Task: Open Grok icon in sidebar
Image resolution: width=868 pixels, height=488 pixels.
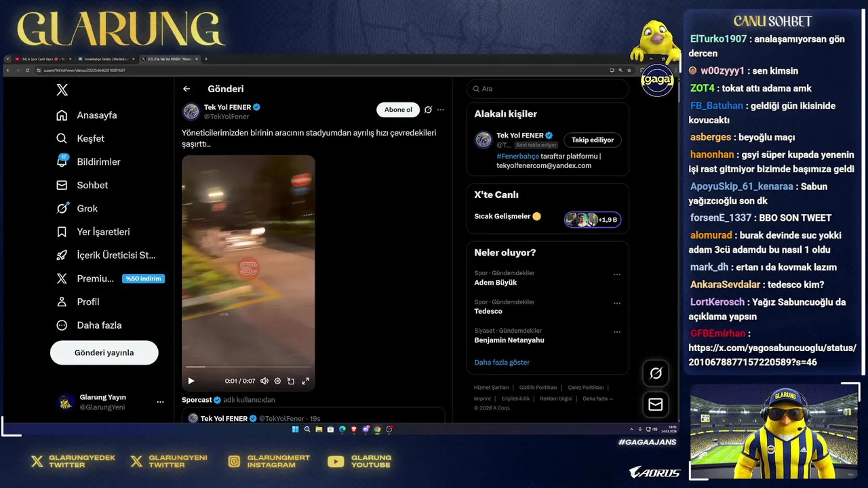Action: (x=62, y=208)
